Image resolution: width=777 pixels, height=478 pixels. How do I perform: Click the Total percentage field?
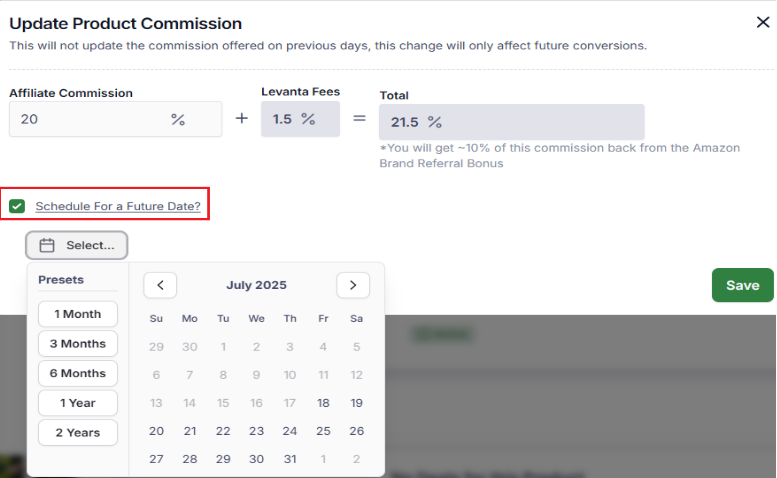point(510,122)
